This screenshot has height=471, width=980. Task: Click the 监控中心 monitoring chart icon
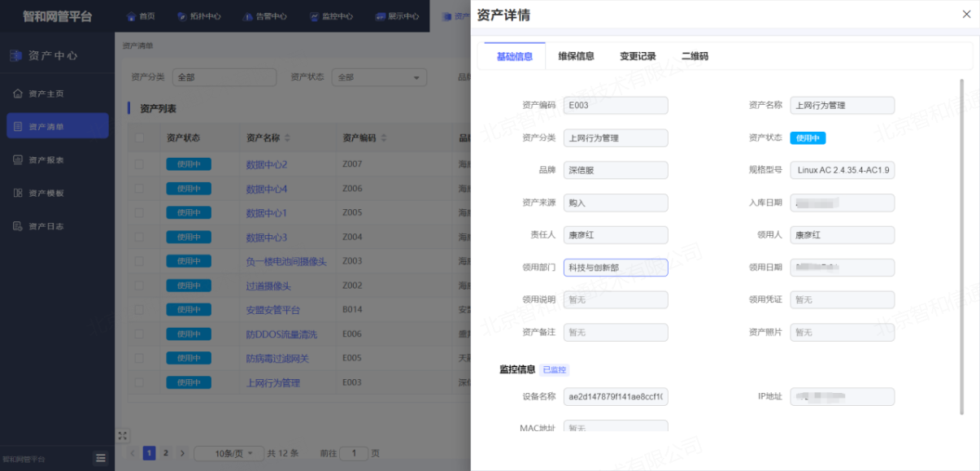tap(314, 16)
